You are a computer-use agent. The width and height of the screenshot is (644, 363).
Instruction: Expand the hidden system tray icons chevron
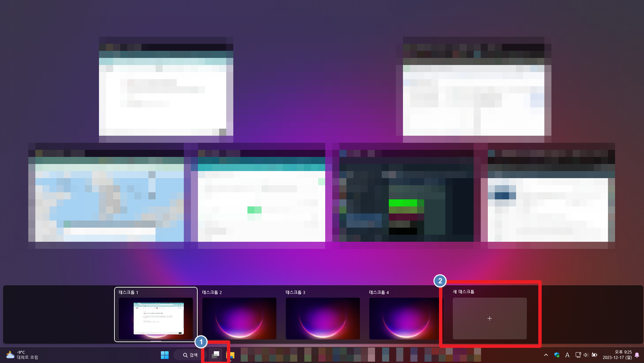pos(546,355)
